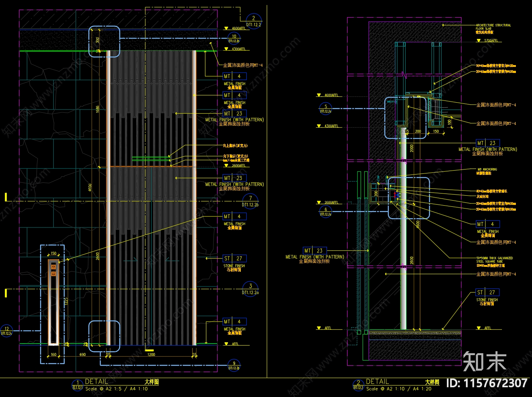Select the '690' dimension text
This screenshot has width=532, height=397.
point(83,354)
